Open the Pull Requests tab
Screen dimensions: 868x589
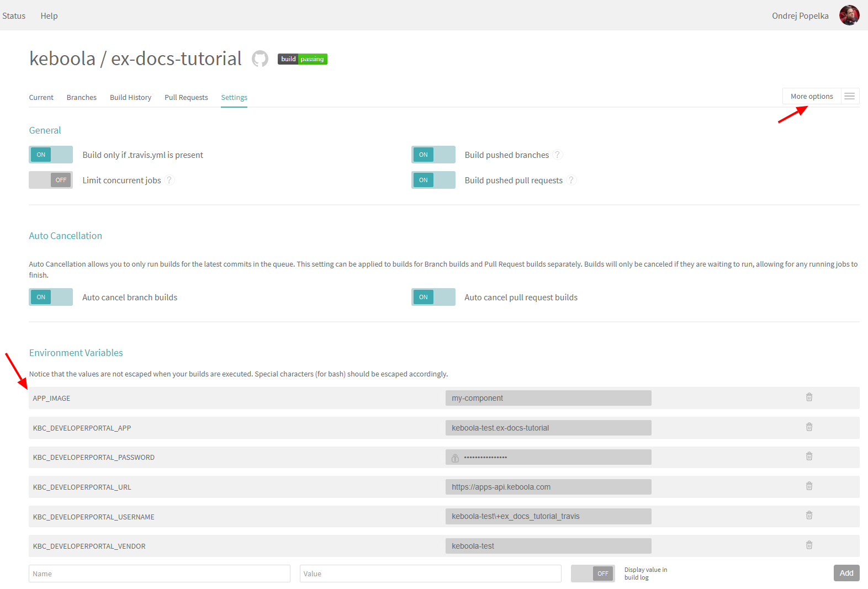[186, 97]
